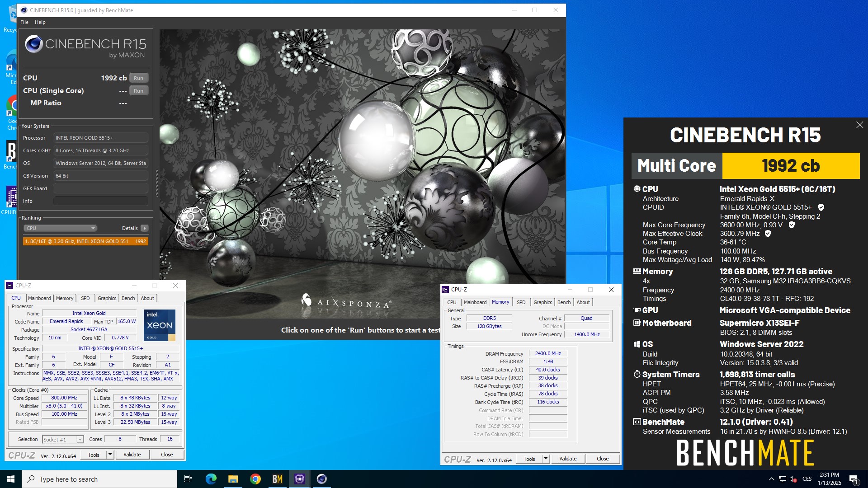Click the Info input field in Your System

101,201
